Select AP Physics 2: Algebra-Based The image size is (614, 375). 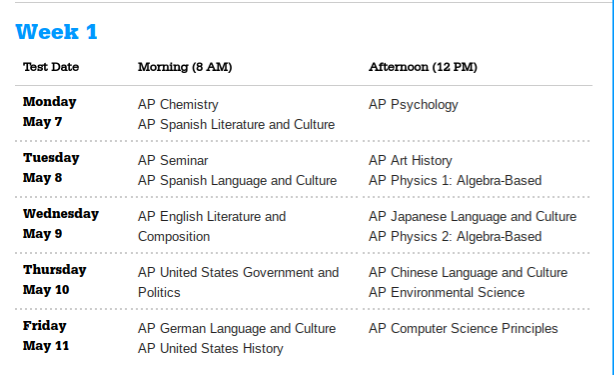pos(455,236)
